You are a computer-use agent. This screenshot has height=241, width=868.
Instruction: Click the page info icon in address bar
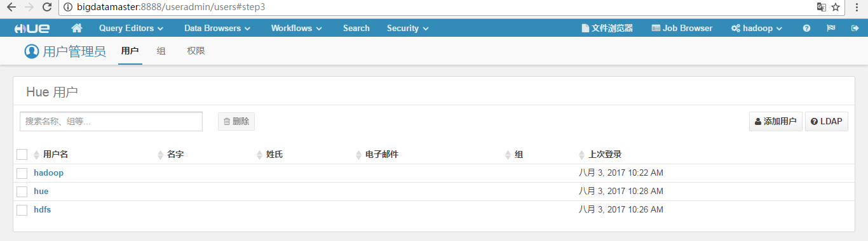pos(68,8)
